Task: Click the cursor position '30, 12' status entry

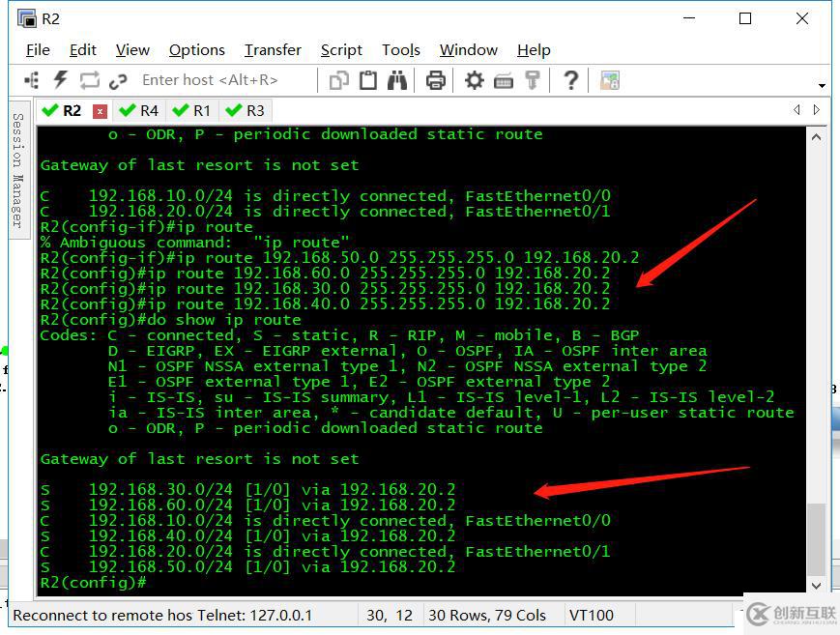Action: point(390,615)
